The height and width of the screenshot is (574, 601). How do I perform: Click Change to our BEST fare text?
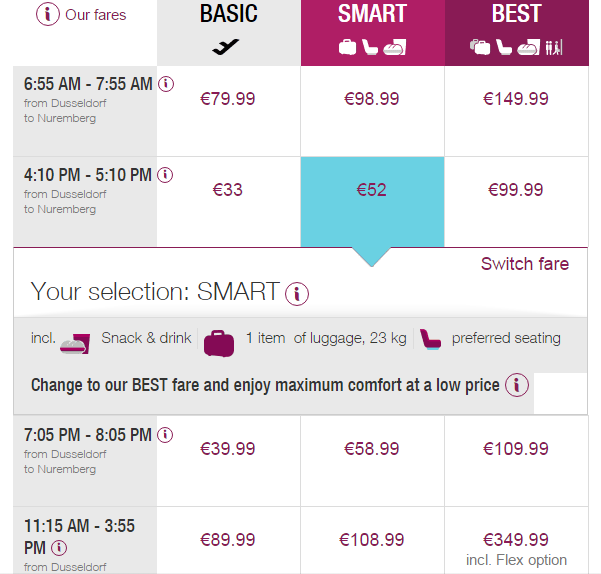(x=265, y=385)
